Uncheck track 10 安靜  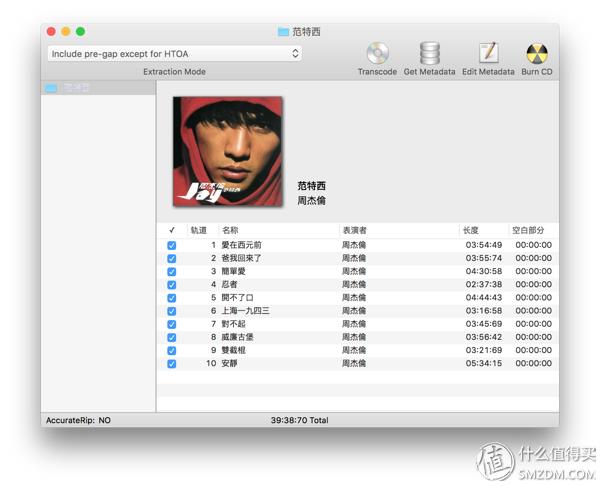click(x=172, y=364)
